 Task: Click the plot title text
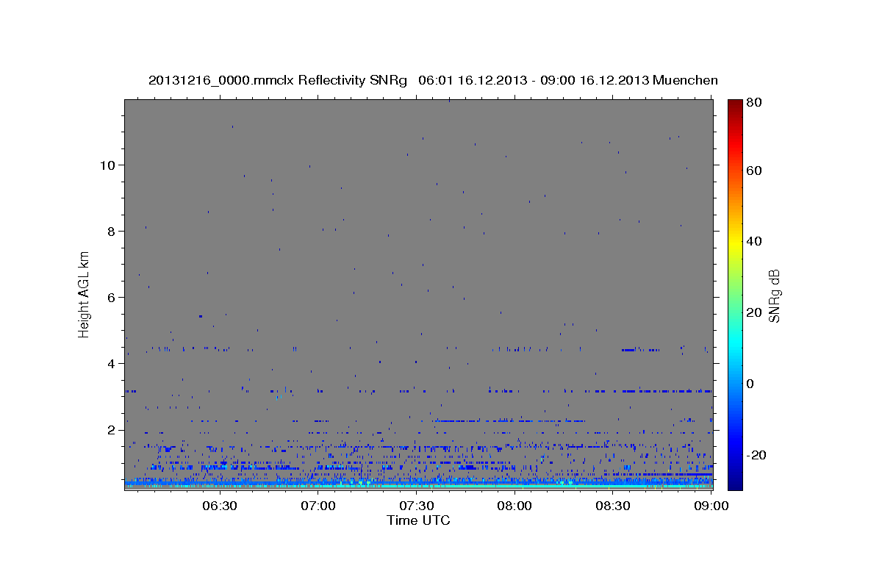point(433,80)
